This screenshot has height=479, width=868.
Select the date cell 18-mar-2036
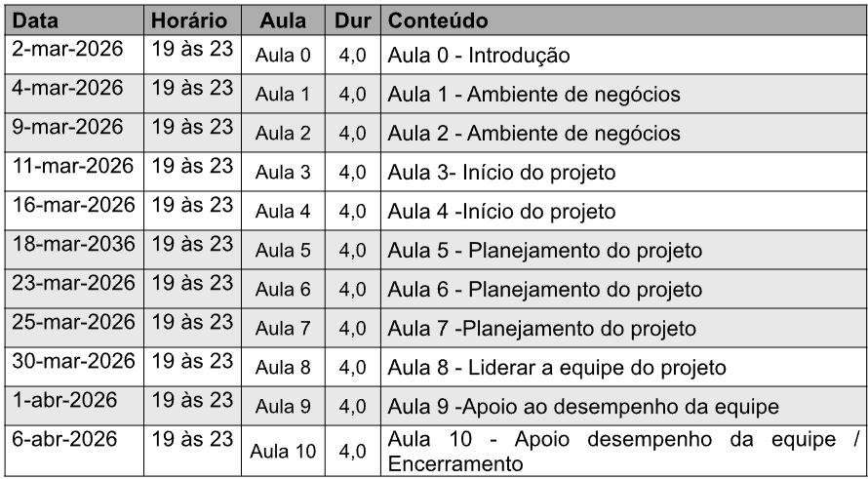pyautogui.click(x=73, y=244)
